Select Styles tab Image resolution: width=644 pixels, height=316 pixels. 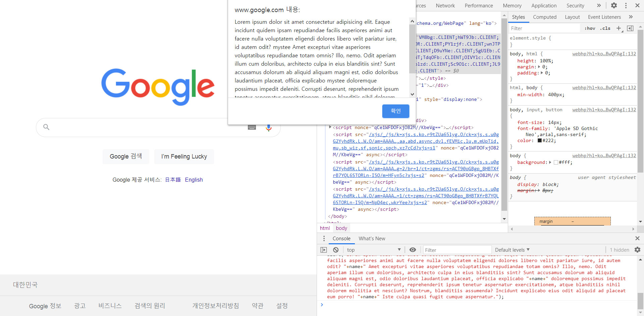tap(518, 17)
